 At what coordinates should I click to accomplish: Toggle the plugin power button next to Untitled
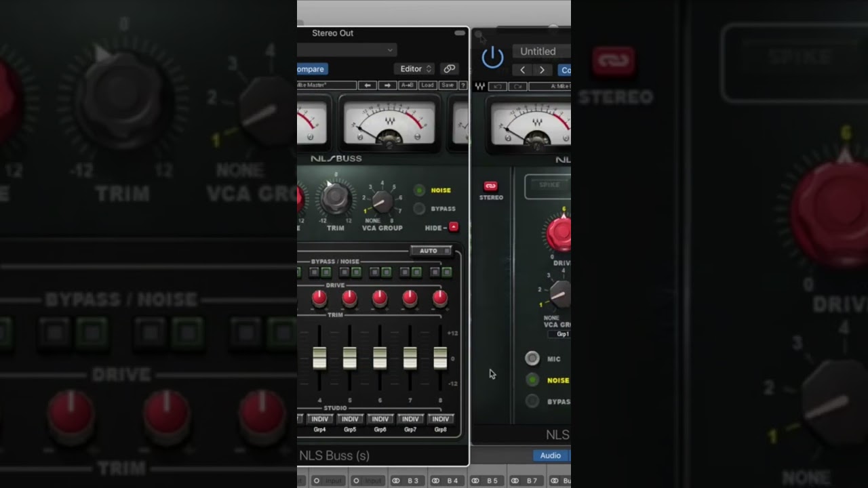tap(492, 58)
